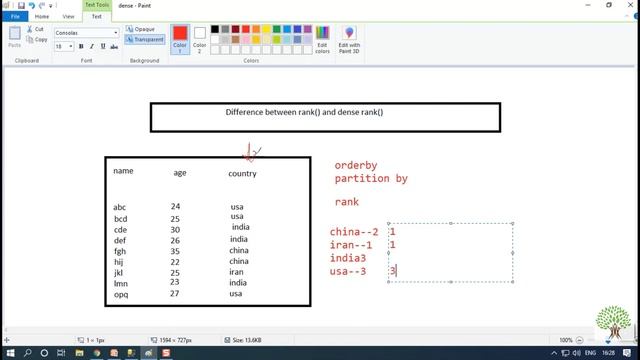The image size is (640, 360).
Task: Open the volume control in system tray
Action: coord(576,353)
